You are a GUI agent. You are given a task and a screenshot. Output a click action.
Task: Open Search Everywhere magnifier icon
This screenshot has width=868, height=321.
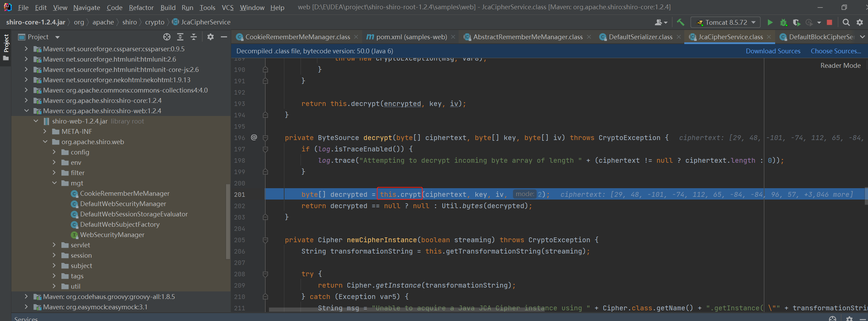click(846, 22)
